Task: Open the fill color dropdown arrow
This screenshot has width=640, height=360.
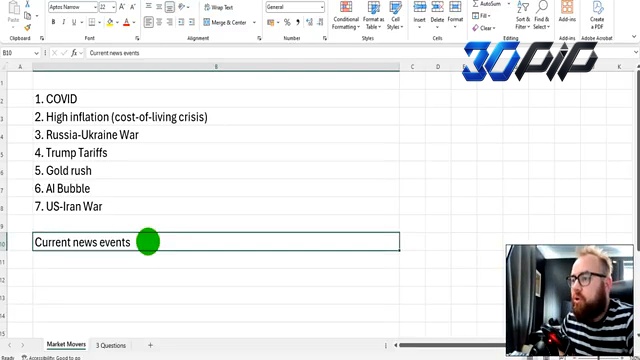Action: point(117,22)
